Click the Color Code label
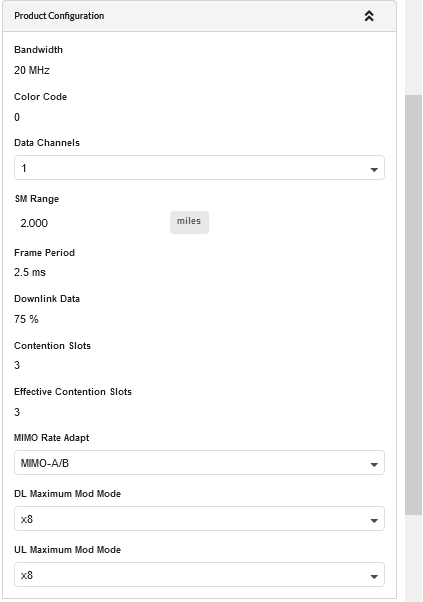 [40, 96]
